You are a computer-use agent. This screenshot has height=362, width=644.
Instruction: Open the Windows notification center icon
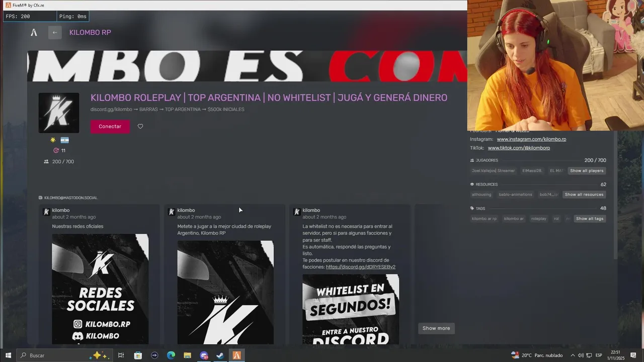point(633,355)
